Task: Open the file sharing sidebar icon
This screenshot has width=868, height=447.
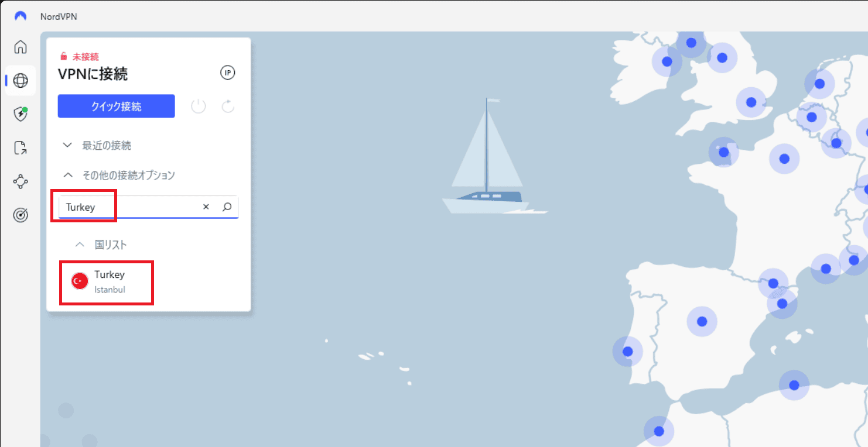Action: (x=20, y=148)
